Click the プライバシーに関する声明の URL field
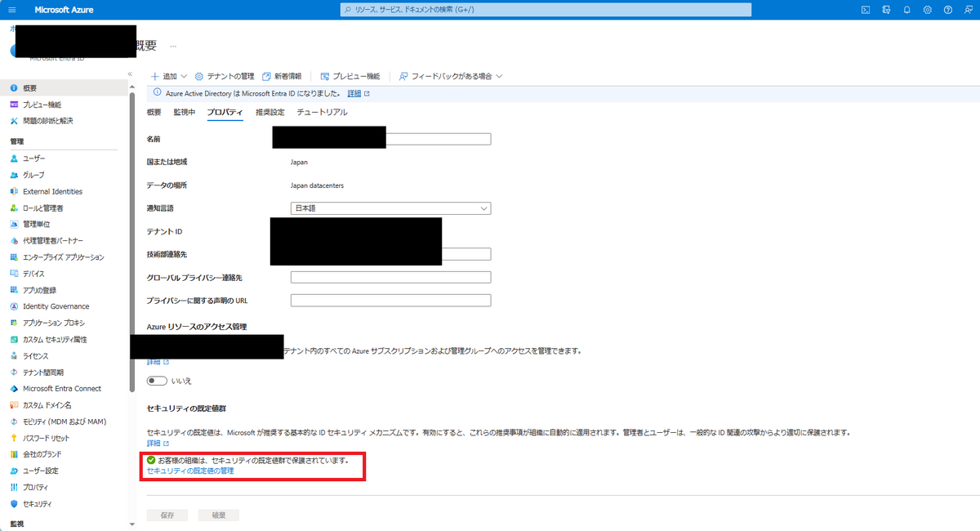 pyautogui.click(x=390, y=300)
